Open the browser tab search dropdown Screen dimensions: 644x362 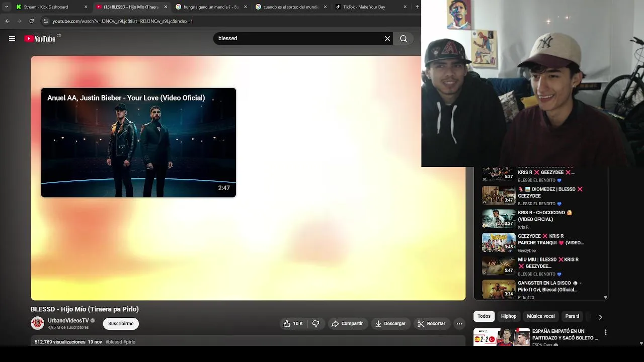(x=7, y=7)
